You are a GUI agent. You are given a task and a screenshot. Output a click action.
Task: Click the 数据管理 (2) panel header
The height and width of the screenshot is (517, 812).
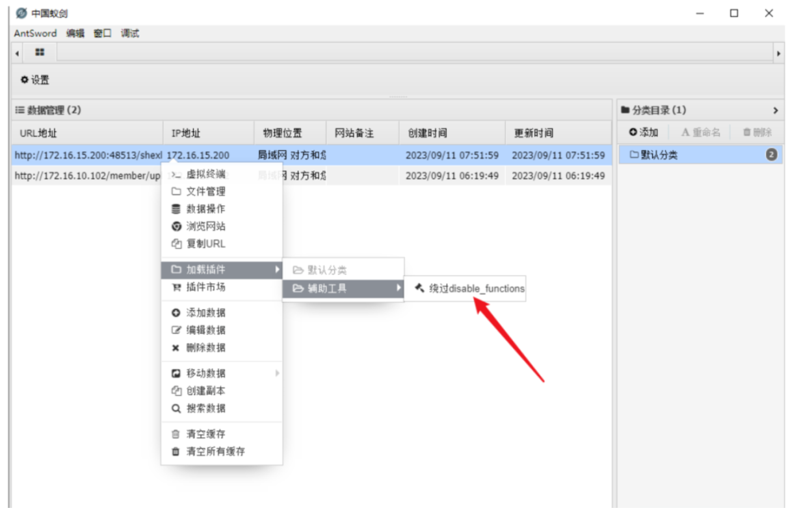point(312,110)
